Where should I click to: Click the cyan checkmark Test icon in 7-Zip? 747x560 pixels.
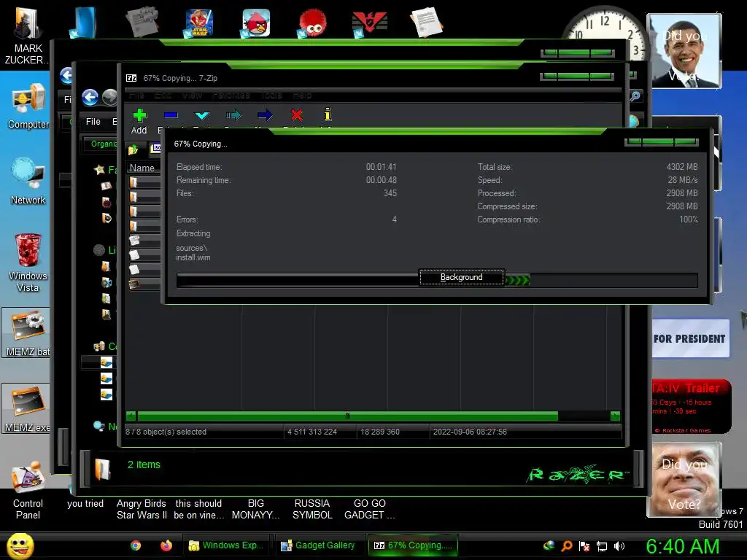202,116
